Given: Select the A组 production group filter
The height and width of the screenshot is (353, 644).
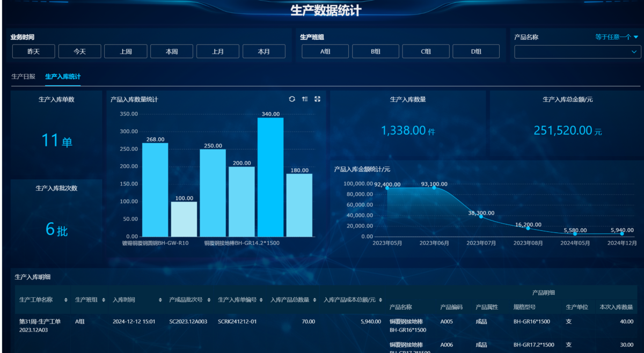Looking at the screenshot, I should click(325, 51).
